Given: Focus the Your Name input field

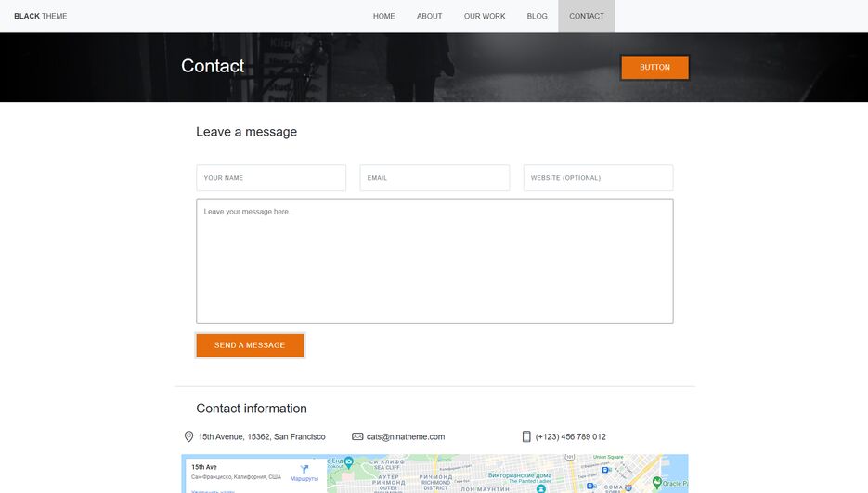Looking at the screenshot, I should [x=271, y=178].
